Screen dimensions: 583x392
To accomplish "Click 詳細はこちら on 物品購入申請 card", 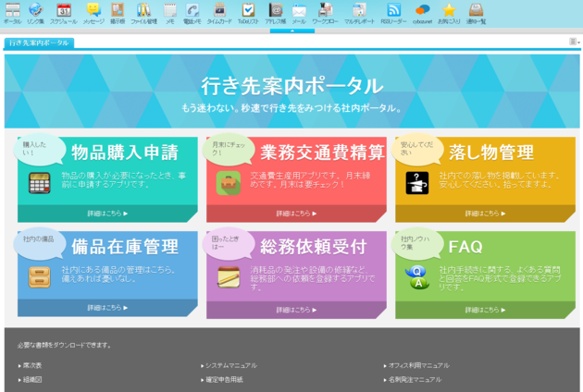I will [107, 214].
